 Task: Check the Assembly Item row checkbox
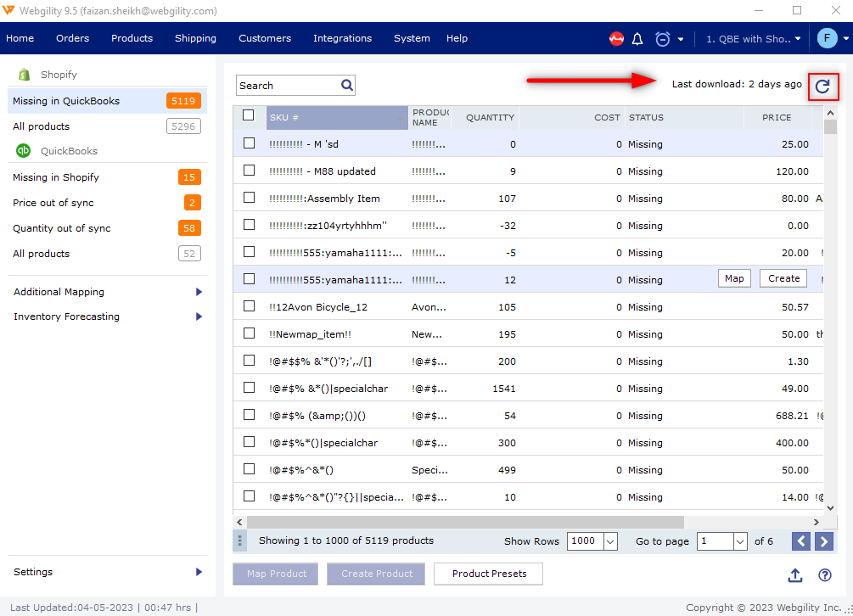point(250,198)
